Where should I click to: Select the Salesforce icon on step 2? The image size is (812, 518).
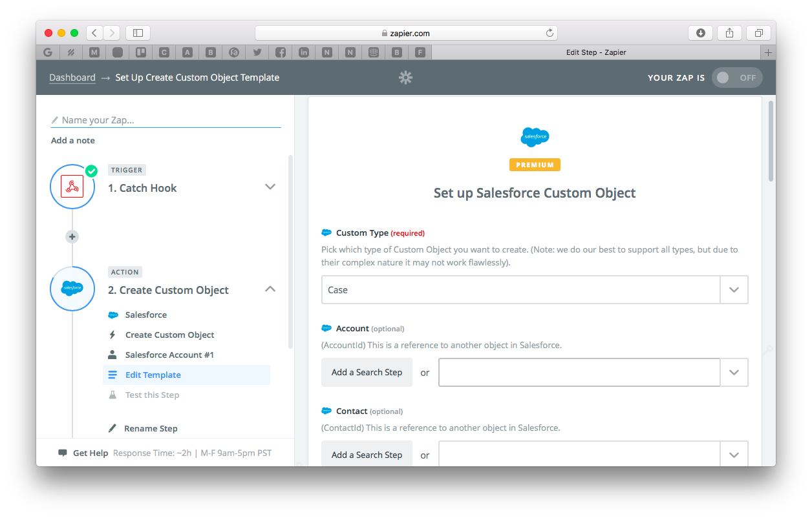pyautogui.click(x=72, y=289)
